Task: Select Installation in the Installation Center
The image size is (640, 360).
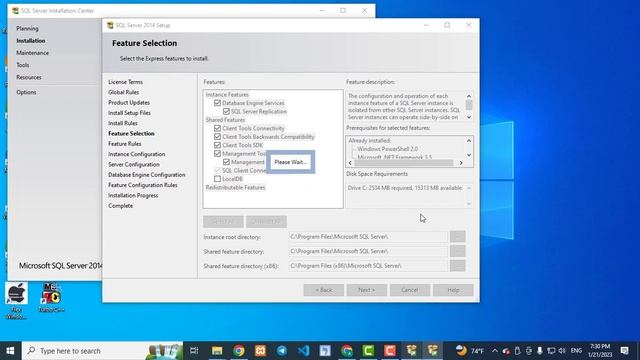Action: 31,41
